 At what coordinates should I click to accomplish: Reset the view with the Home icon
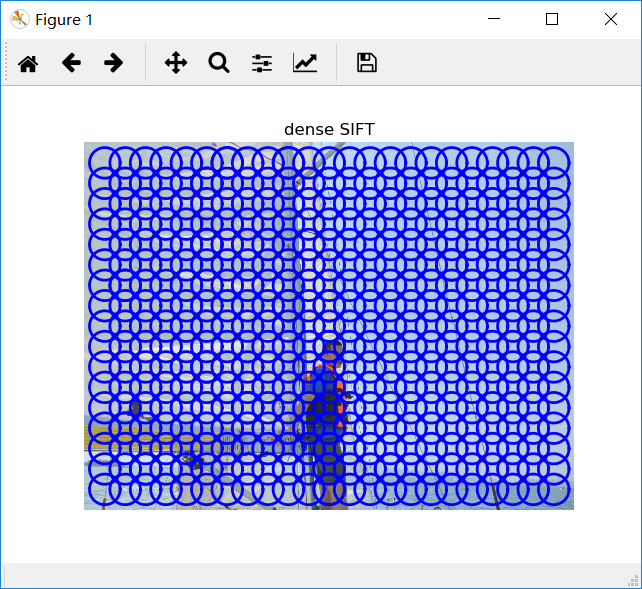28,63
